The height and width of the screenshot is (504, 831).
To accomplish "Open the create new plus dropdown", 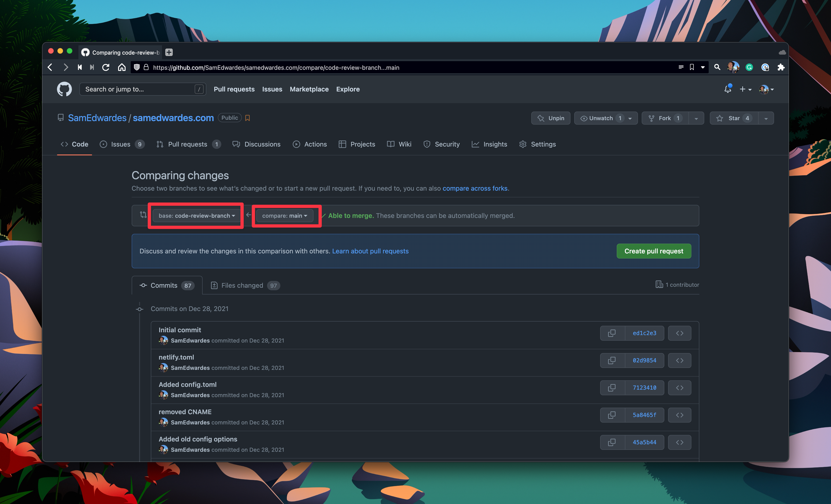I will pyautogui.click(x=745, y=89).
